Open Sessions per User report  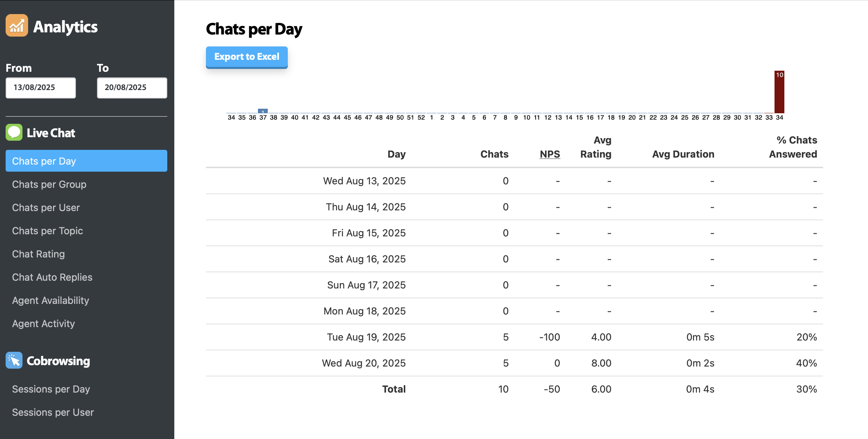pos(53,412)
